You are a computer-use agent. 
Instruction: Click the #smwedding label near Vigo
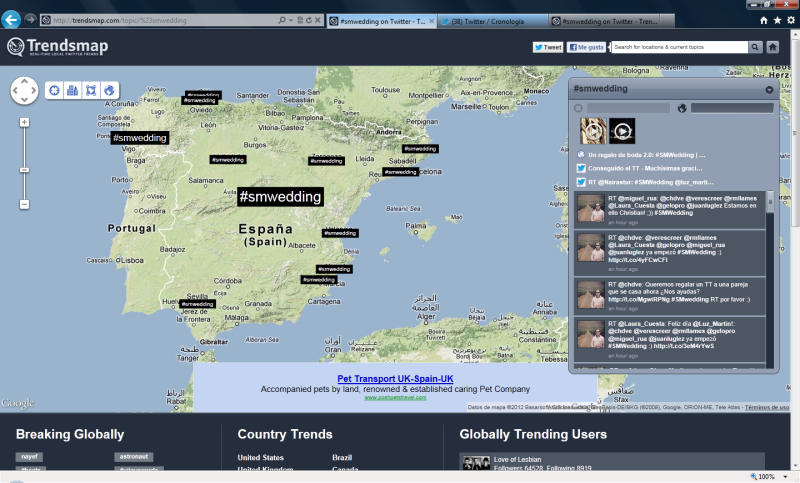coord(140,138)
